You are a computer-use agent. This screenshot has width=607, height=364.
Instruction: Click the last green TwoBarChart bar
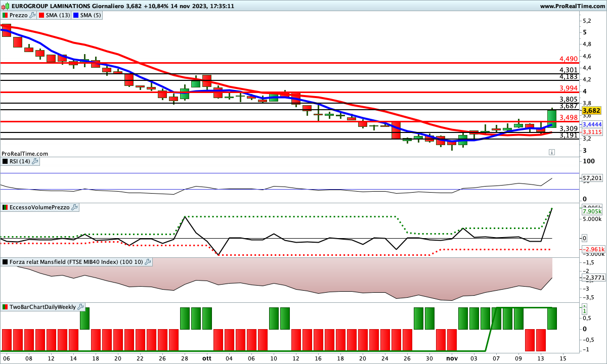[552, 318]
